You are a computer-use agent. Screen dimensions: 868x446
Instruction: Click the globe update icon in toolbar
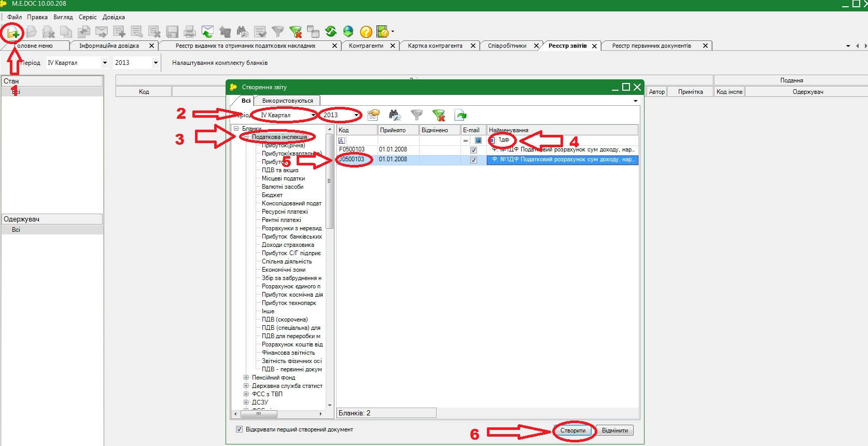(x=348, y=32)
